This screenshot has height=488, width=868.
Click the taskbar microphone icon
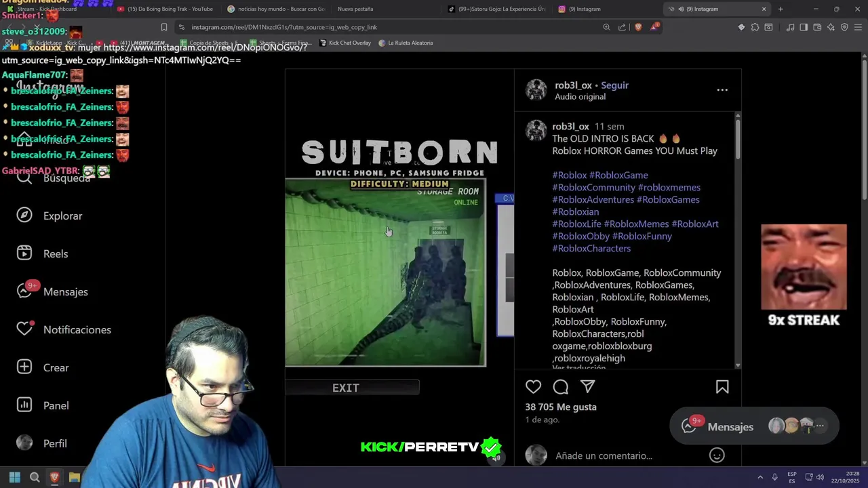(774, 477)
